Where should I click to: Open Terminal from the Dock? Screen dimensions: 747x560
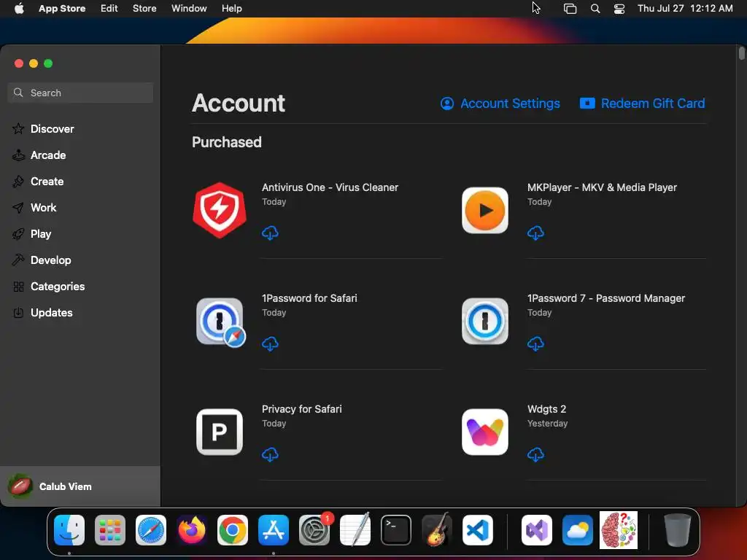(396, 530)
